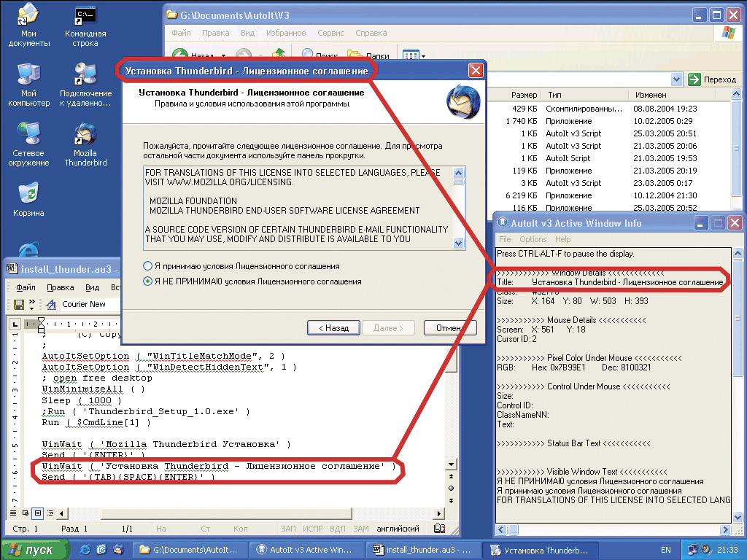Click the Search magnifier icon in Explorer's toolbar
Screen dimensions: 747x560
pyautogui.click(x=307, y=55)
